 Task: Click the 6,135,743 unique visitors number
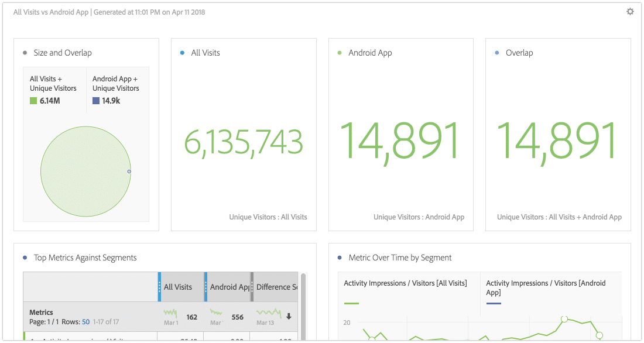(243, 142)
